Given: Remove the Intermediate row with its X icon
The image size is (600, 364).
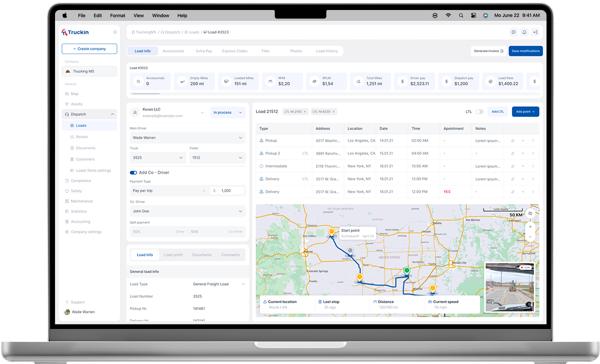Looking at the screenshot, I should tap(523, 166).
